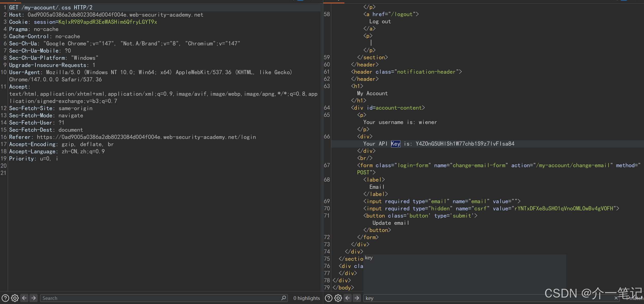Click the '0 highlights' label
This screenshot has width=644, height=304.
(307, 298)
